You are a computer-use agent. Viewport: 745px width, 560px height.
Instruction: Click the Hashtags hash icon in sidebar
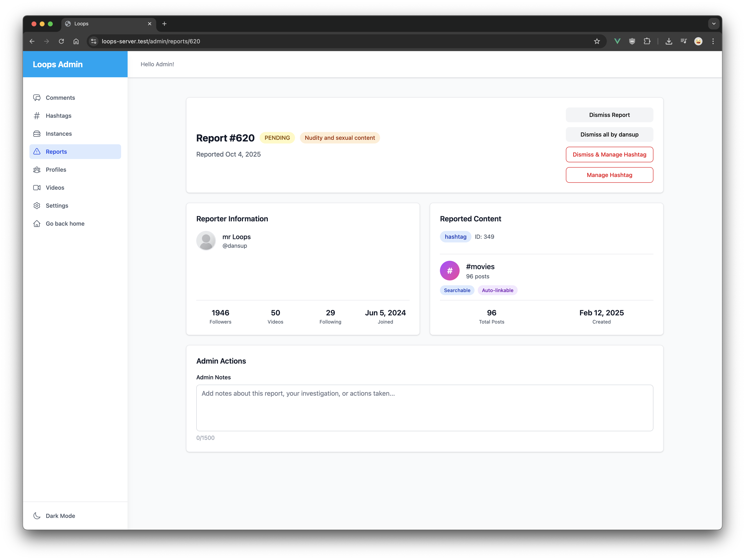(x=37, y=116)
